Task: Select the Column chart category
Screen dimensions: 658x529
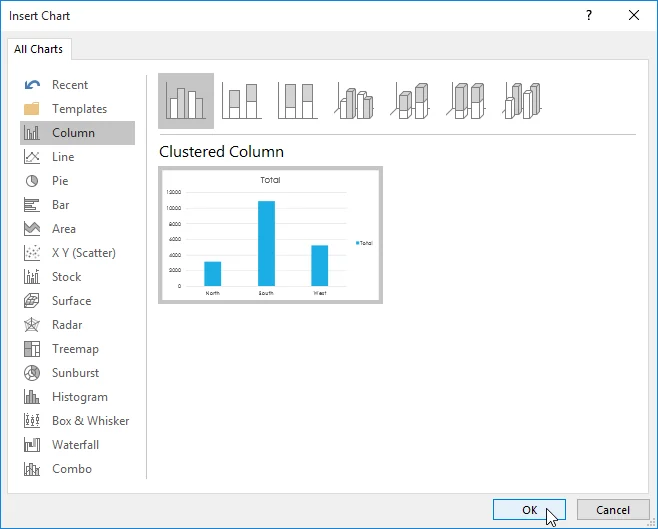Action: [x=78, y=133]
